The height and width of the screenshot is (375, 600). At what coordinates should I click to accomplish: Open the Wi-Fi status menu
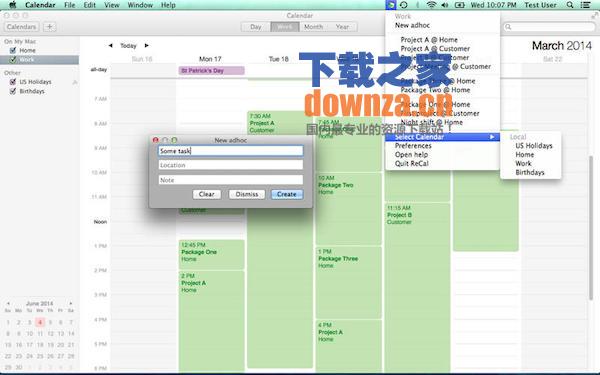(431, 5)
